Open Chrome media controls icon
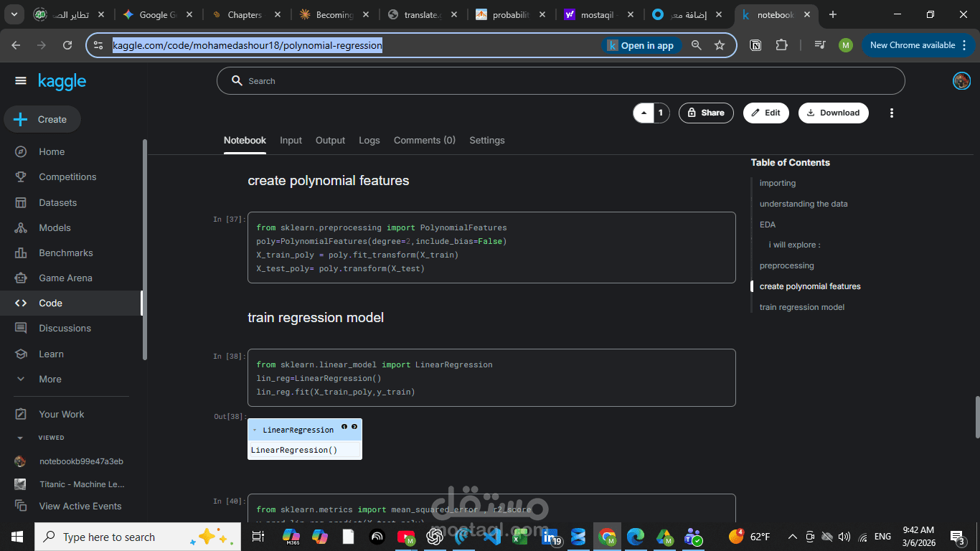The image size is (980, 551). [x=820, y=45]
